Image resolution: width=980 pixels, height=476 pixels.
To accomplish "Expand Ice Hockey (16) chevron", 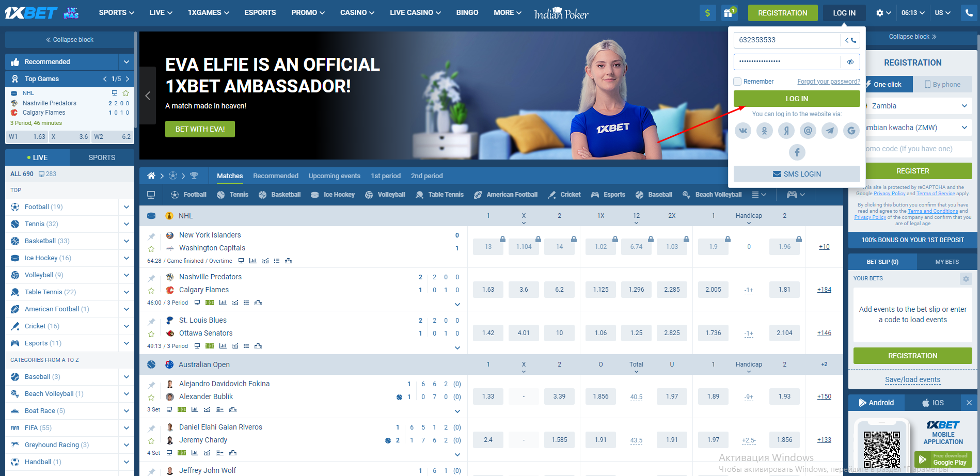I will click(127, 258).
